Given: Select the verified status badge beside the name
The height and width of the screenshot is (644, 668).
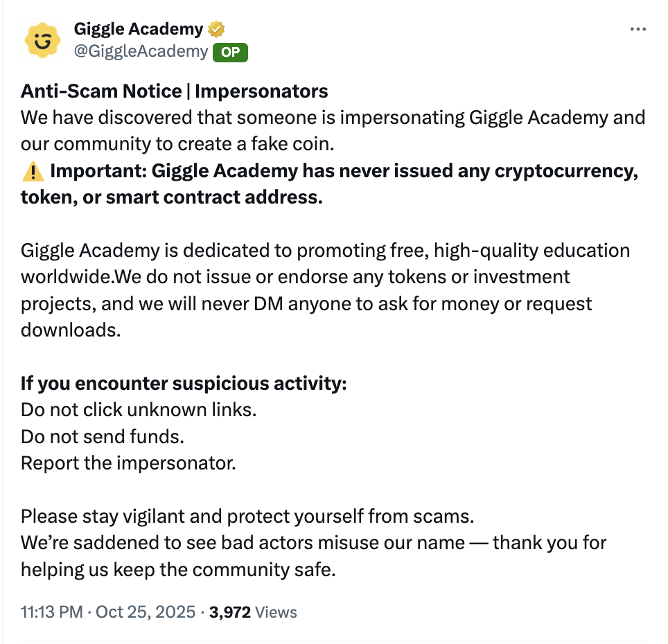Looking at the screenshot, I should pos(215,28).
